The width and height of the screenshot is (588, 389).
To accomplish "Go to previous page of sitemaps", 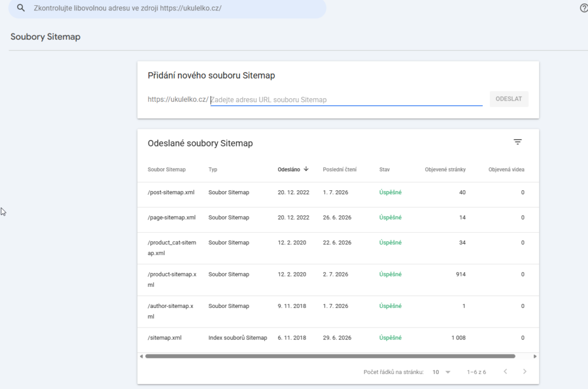I will 505,371.
